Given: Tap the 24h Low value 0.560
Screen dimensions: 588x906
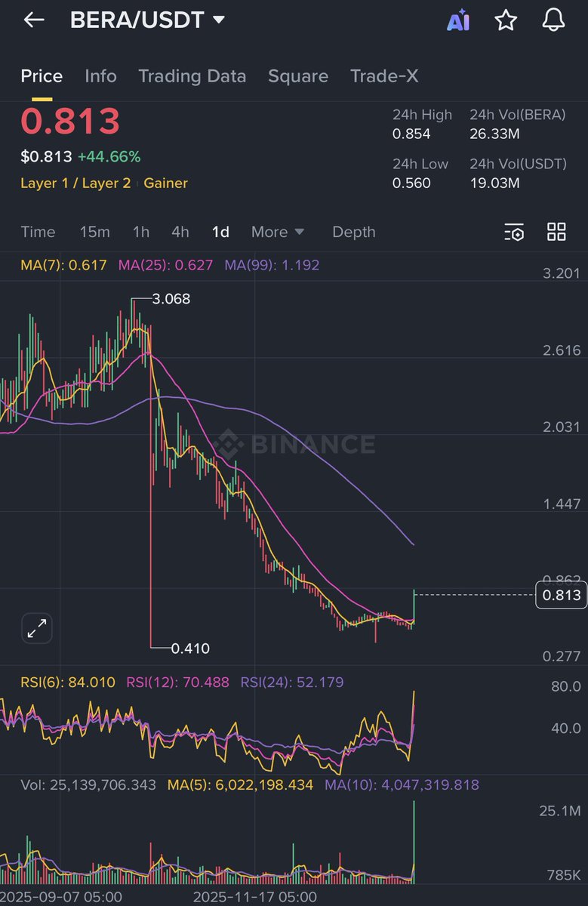Looking at the screenshot, I should tap(411, 183).
